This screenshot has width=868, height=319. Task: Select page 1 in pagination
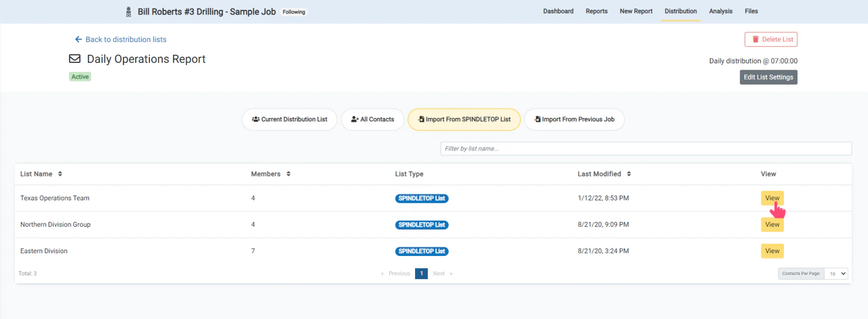[x=421, y=274]
